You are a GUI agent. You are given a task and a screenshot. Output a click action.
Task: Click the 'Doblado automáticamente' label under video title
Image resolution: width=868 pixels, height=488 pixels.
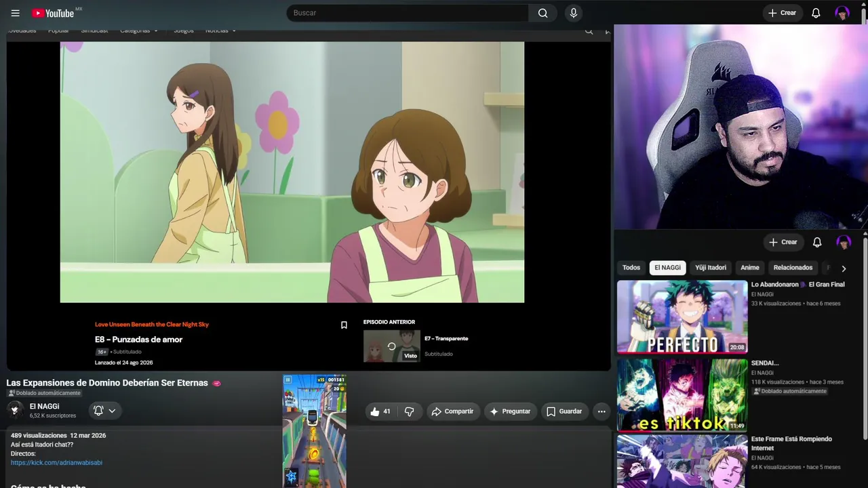(44, 393)
